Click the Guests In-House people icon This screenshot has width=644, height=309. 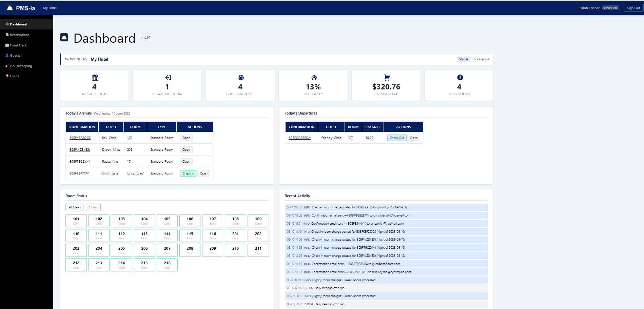241,78
